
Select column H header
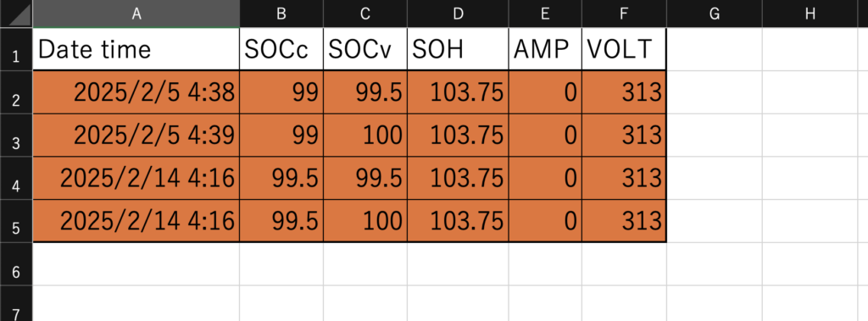point(810,14)
